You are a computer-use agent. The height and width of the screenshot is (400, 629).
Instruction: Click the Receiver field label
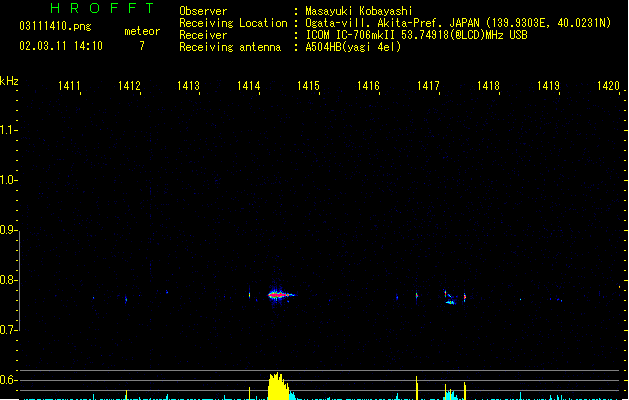pos(203,35)
